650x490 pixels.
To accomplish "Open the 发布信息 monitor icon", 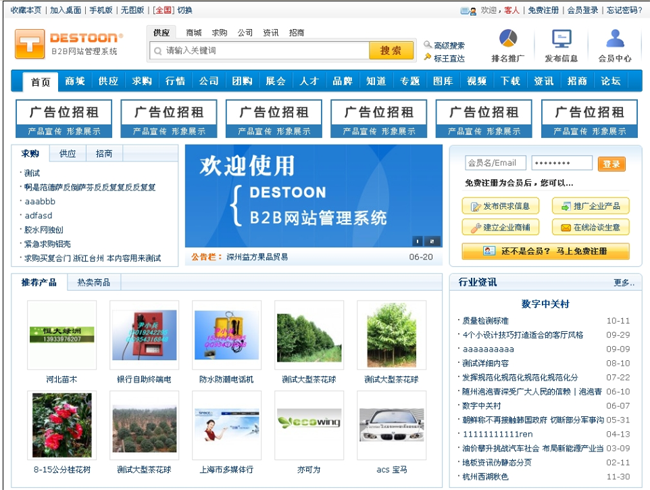I will 561,39.
